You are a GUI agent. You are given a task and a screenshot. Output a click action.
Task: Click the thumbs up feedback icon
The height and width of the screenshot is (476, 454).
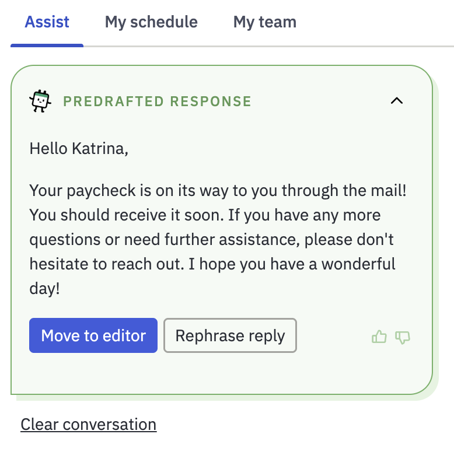click(x=379, y=337)
